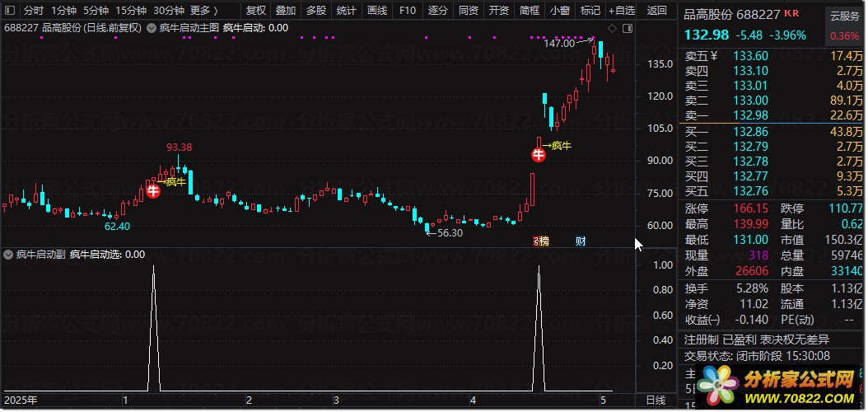868x412 pixels.
Task: Expand the 更多 periods menu
Action: click(x=203, y=10)
